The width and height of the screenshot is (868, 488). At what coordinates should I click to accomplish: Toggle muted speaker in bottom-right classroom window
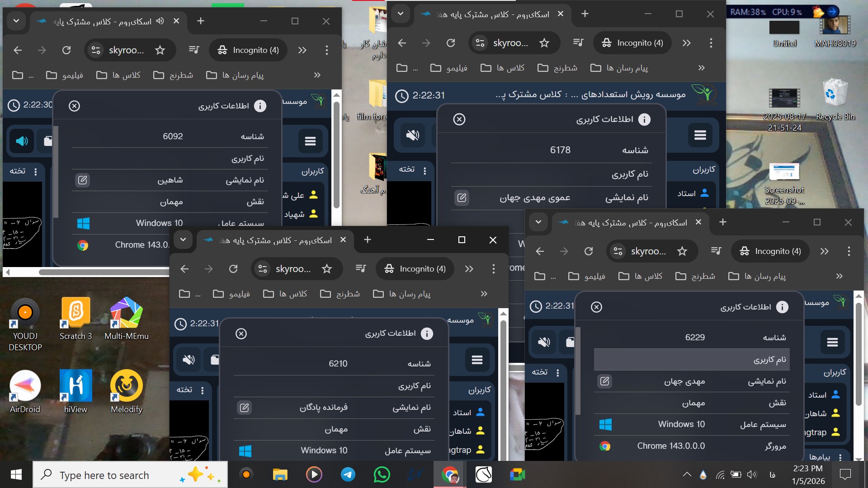point(544,342)
